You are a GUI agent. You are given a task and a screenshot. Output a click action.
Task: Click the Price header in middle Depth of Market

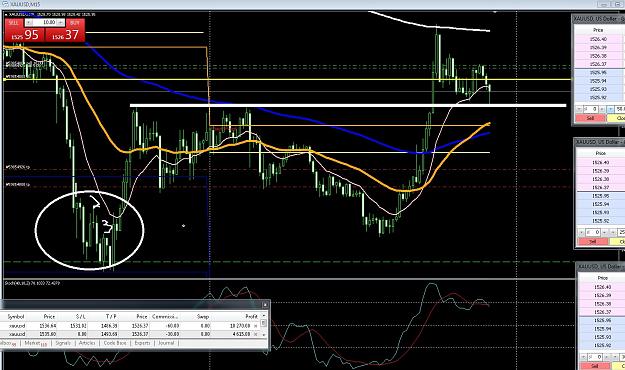[x=600, y=153]
